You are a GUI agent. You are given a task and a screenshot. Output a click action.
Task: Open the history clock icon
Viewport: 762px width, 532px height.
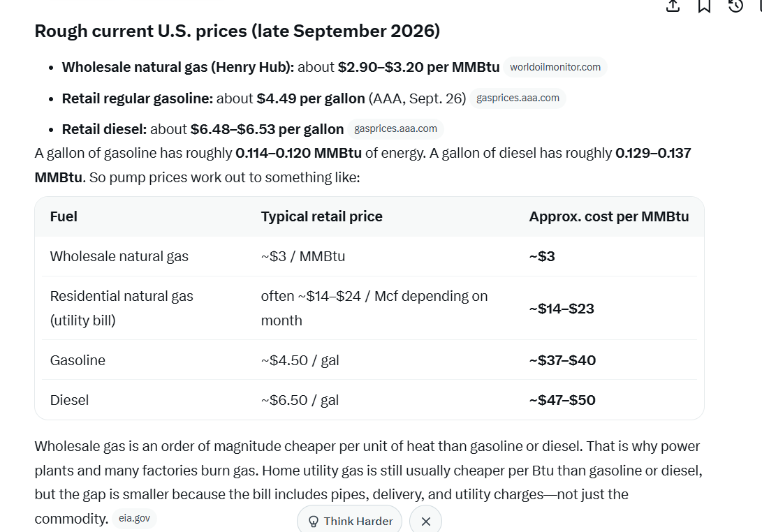(735, 6)
